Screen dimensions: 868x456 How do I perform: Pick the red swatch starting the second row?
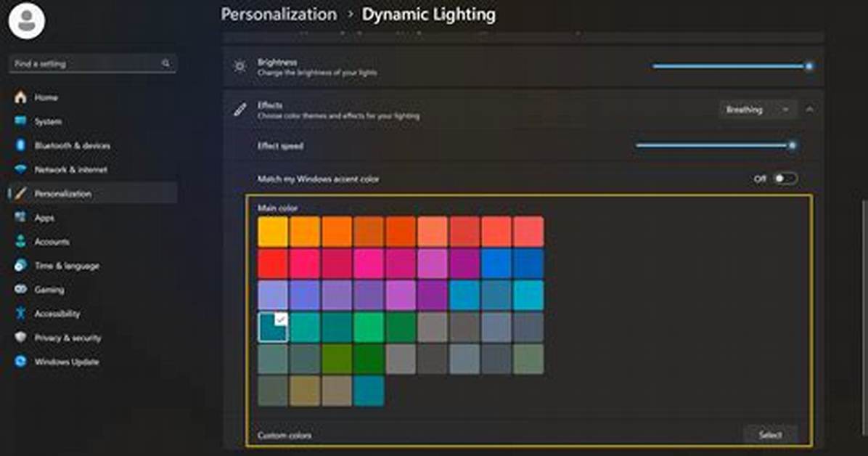click(x=273, y=263)
